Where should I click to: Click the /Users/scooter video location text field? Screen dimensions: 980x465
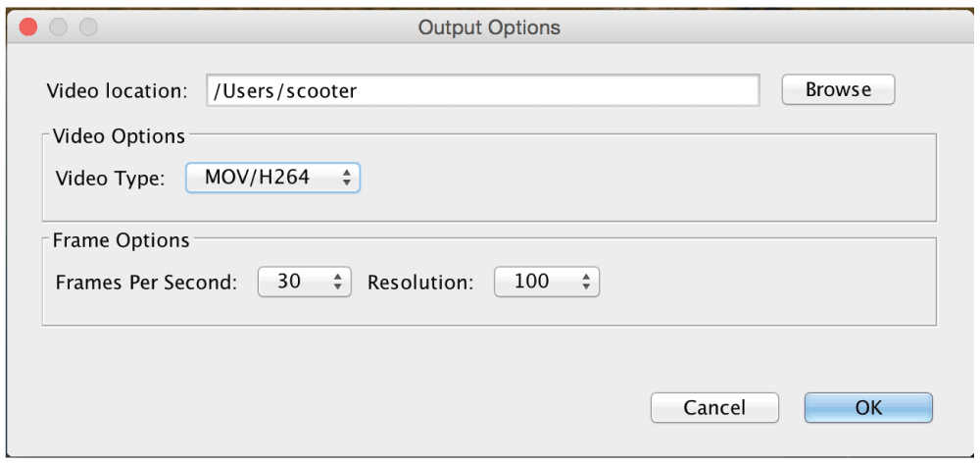click(x=482, y=91)
